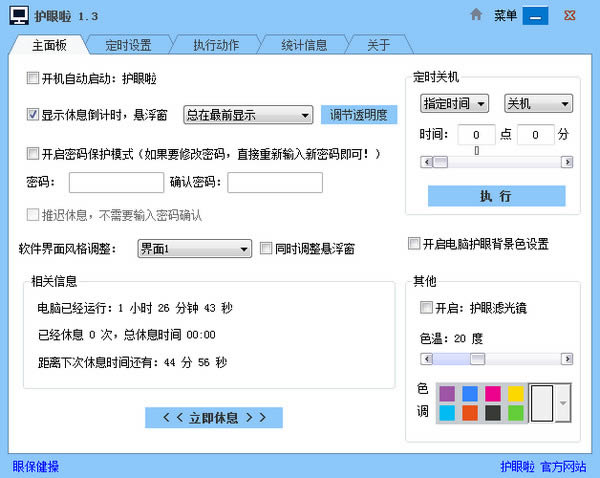Open the 菜单 menu
The width and height of the screenshot is (600, 478).
point(505,16)
